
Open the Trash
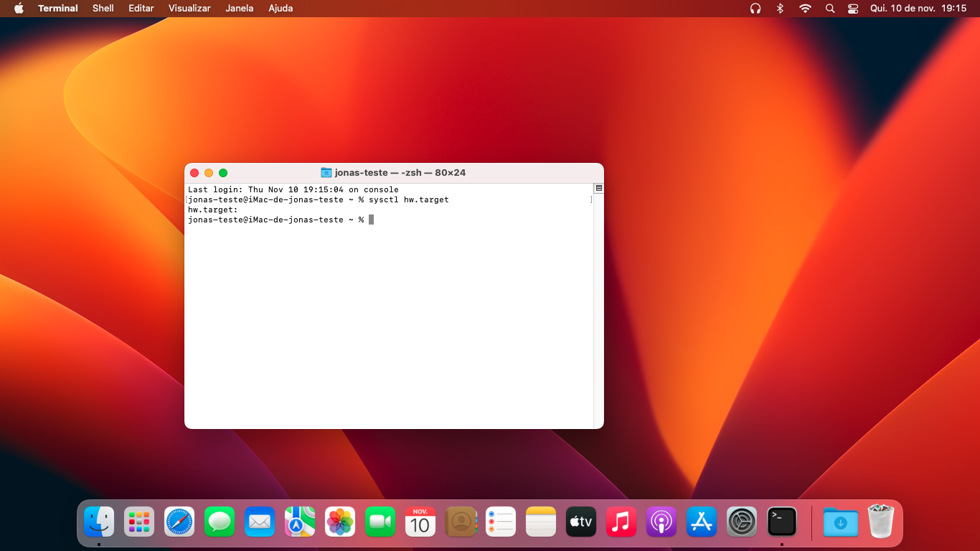point(882,522)
